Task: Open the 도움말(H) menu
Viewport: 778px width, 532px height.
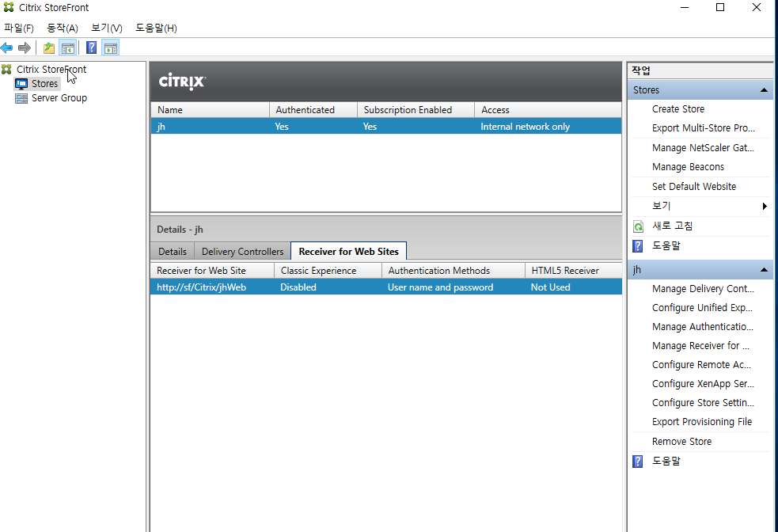Action: click(x=156, y=28)
